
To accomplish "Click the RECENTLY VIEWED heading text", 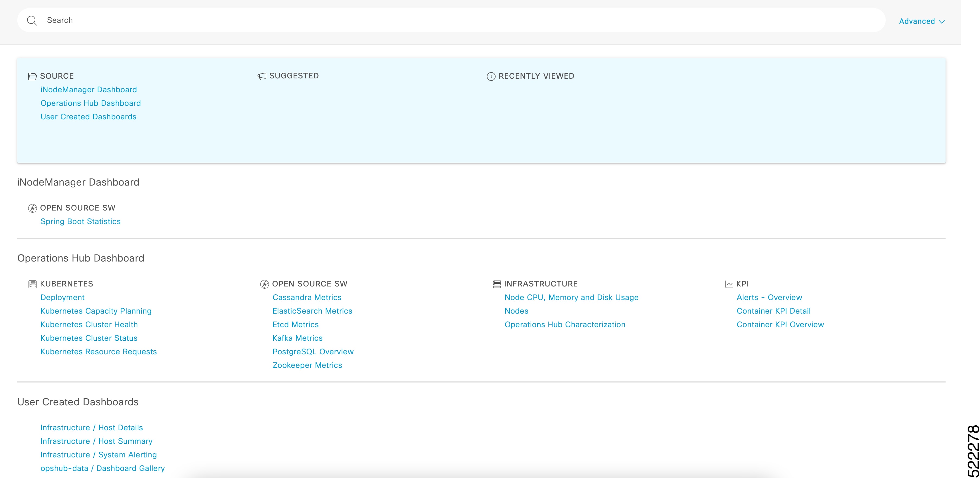I will [536, 76].
